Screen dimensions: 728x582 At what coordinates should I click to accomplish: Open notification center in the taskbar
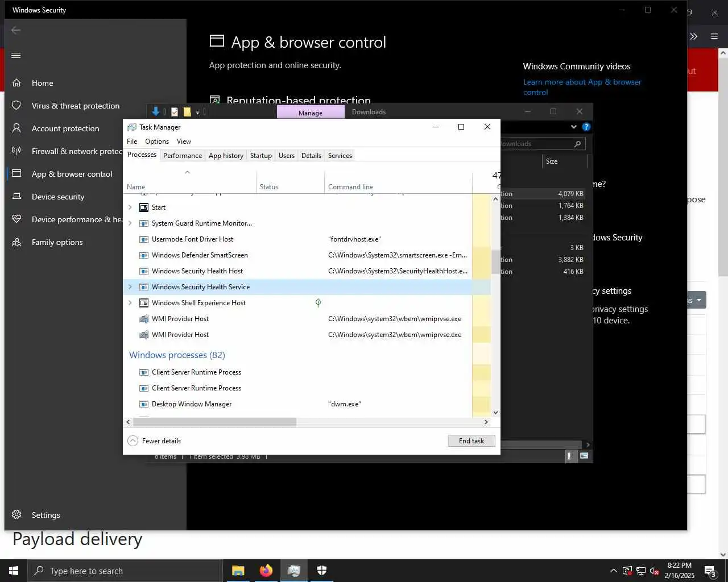coord(710,571)
